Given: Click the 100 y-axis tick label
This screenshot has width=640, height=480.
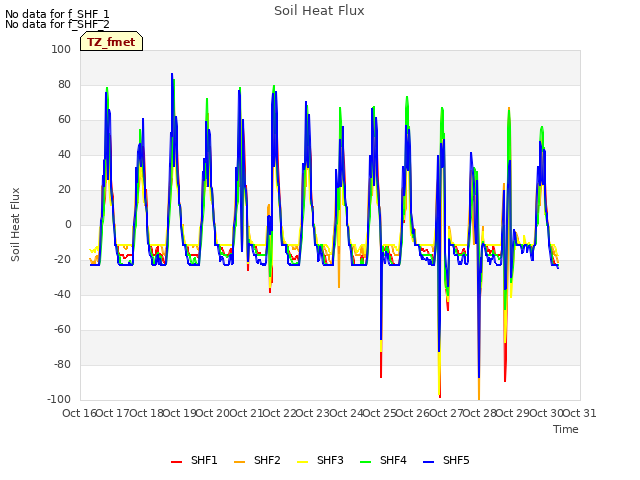Looking at the screenshot, I should (x=61, y=49).
